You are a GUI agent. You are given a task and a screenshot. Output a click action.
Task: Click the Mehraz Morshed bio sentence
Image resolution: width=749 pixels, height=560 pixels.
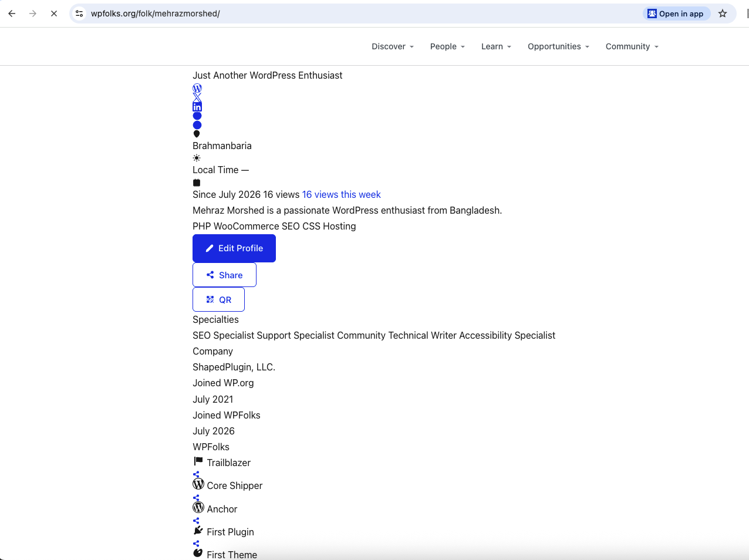coord(347,210)
